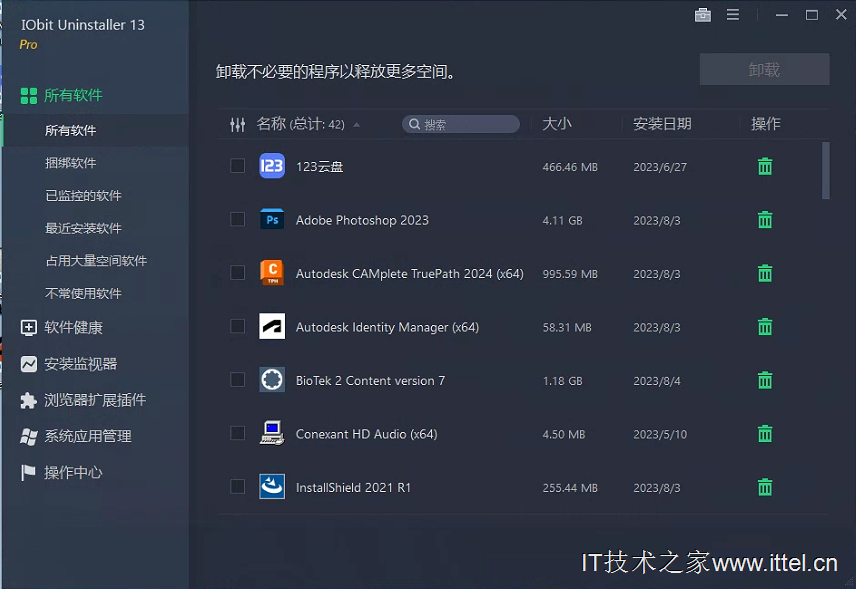Click the Conexant HD Audio computer icon
The height and width of the screenshot is (589, 856).
coord(272,433)
